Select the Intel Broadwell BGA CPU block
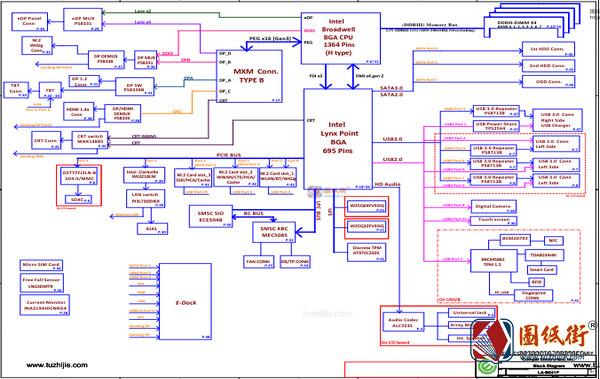The height and width of the screenshot is (379, 600). click(x=341, y=38)
